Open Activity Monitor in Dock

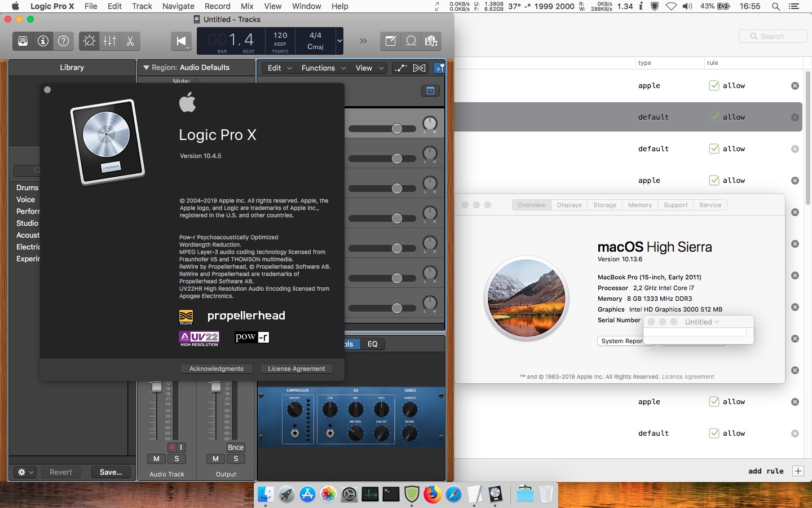pyautogui.click(x=370, y=494)
